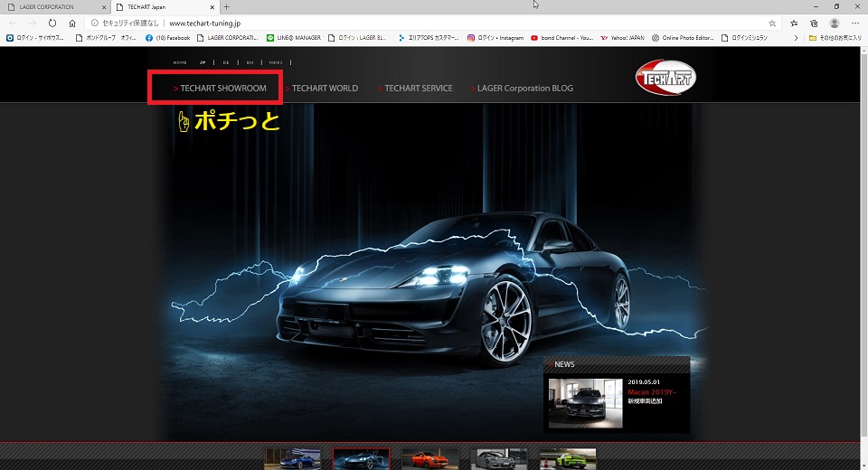Select orange car thumbnail in slider
The height and width of the screenshot is (470, 868).
(x=429, y=459)
